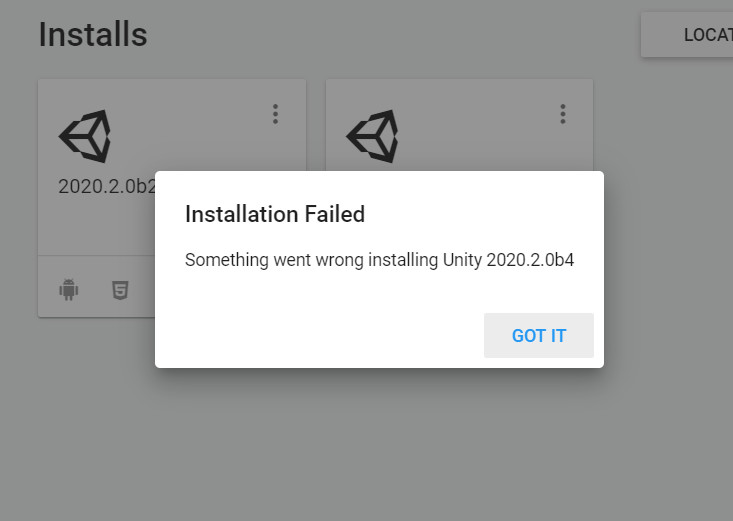
Task: Click the Installs page heading
Action: tap(93, 35)
